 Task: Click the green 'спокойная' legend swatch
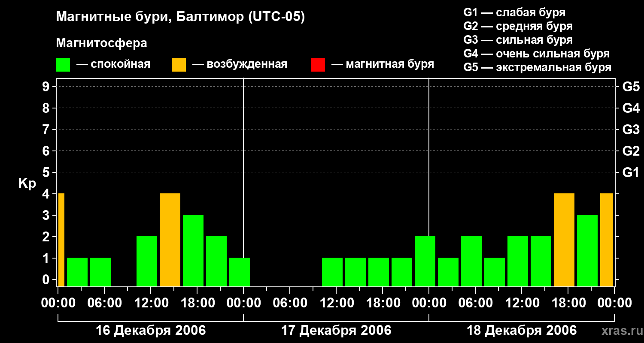63,65
